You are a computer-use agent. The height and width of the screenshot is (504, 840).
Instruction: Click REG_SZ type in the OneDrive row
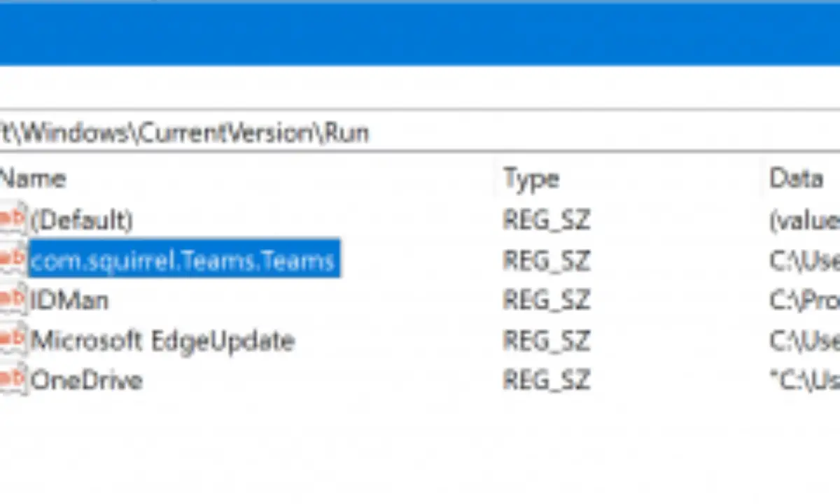point(546,381)
